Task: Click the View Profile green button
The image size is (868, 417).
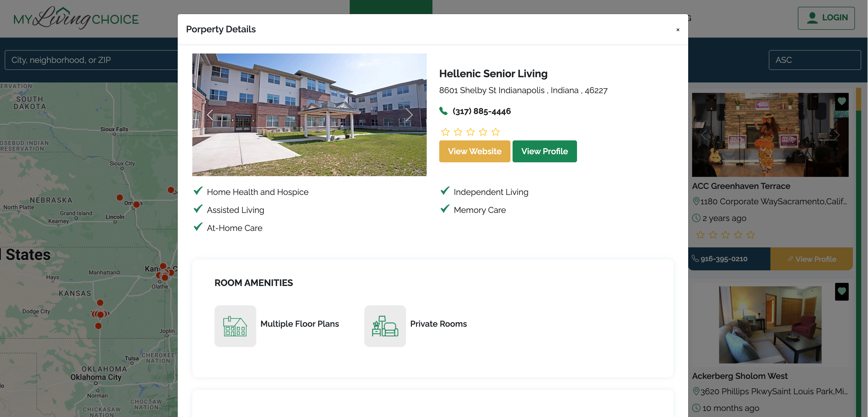Action: point(545,151)
